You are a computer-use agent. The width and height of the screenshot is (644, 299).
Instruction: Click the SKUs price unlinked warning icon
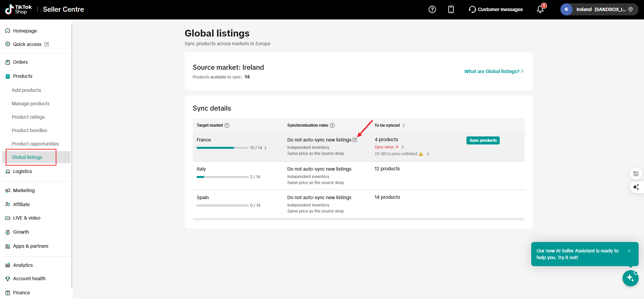click(x=421, y=154)
